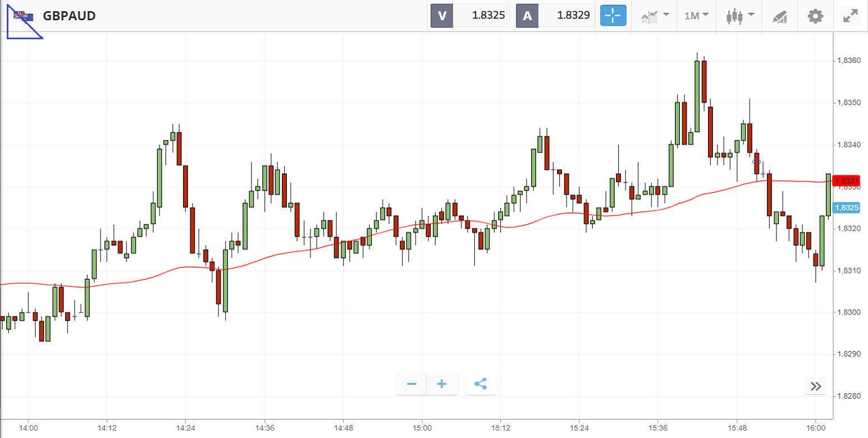Share the chart

point(481,384)
